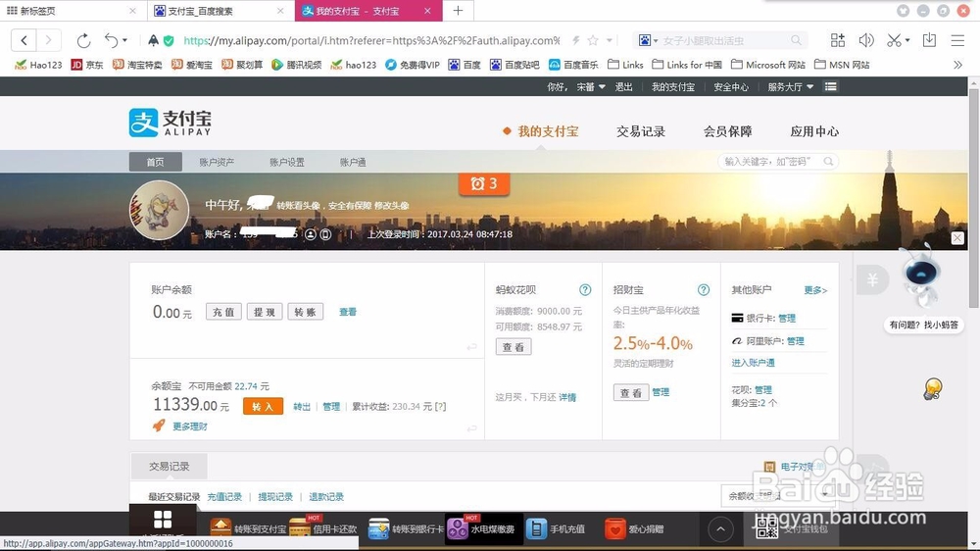Click the 转账 button

tap(305, 312)
